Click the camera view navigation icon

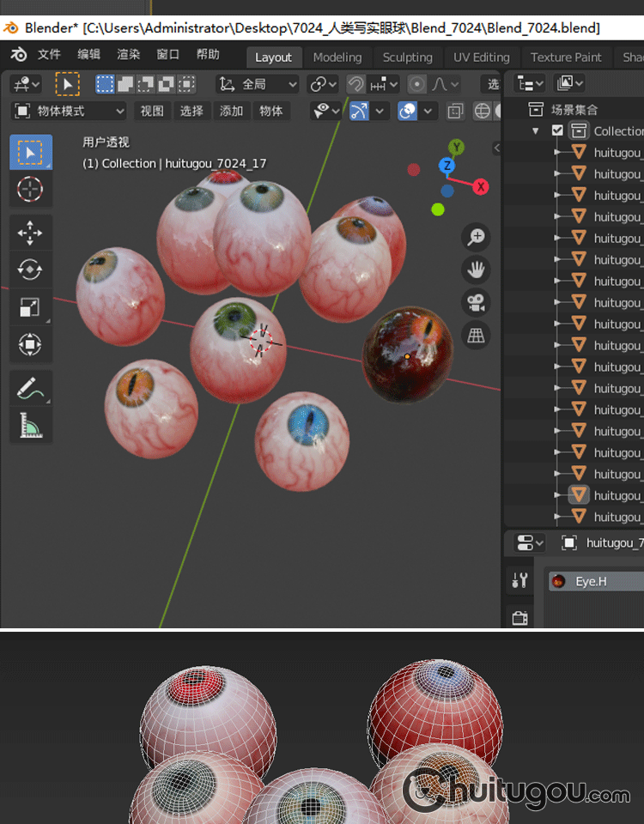(x=475, y=302)
